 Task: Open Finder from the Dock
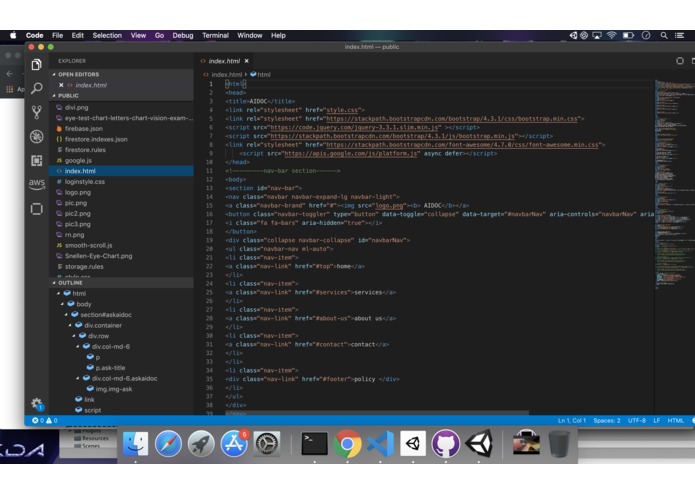click(x=135, y=443)
